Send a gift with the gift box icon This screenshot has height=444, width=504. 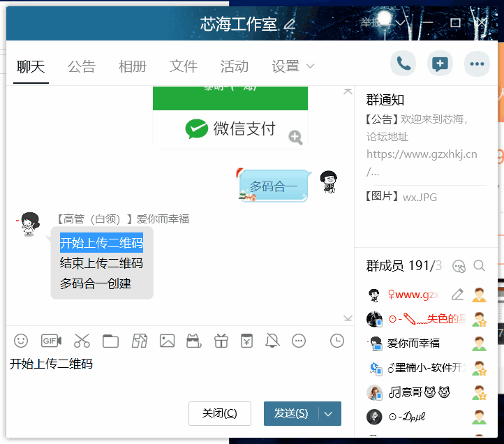221,341
